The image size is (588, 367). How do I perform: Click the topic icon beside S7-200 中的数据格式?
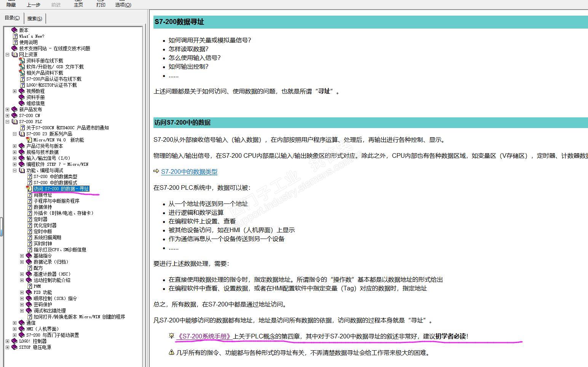(x=30, y=183)
